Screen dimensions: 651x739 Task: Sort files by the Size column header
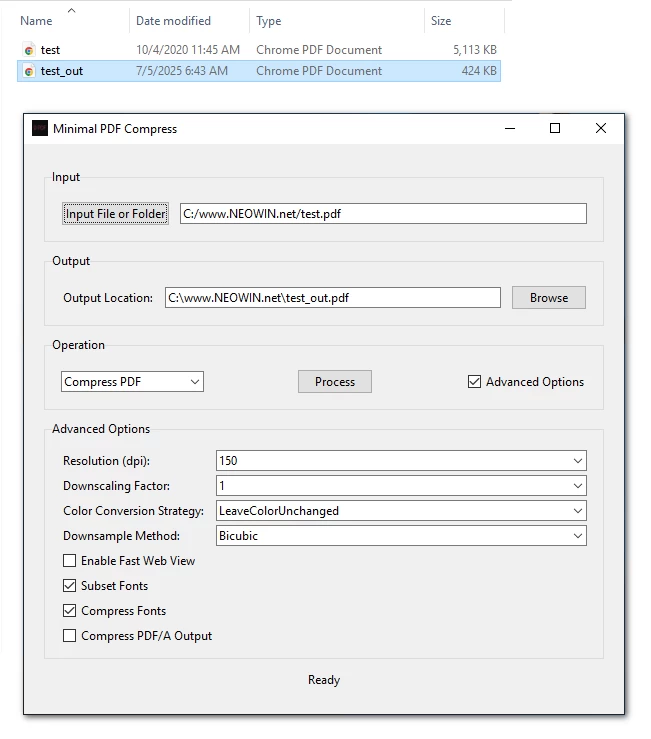point(441,21)
